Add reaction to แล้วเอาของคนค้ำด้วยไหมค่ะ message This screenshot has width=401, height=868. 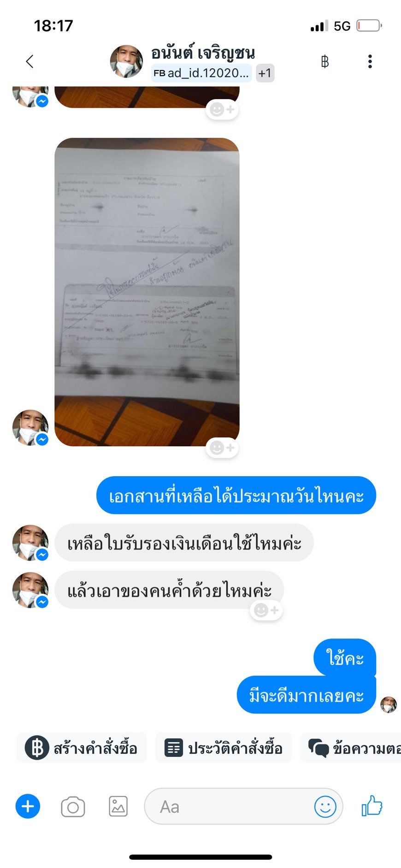tap(266, 610)
